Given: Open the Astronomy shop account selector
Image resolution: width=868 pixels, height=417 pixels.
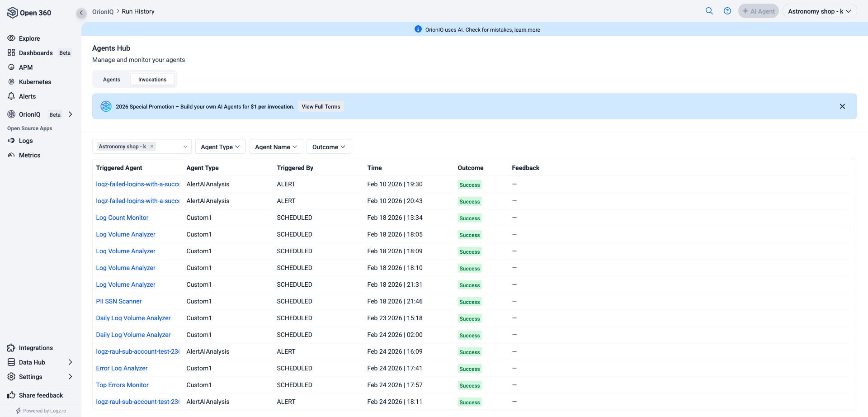Looking at the screenshot, I should pos(819,11).
